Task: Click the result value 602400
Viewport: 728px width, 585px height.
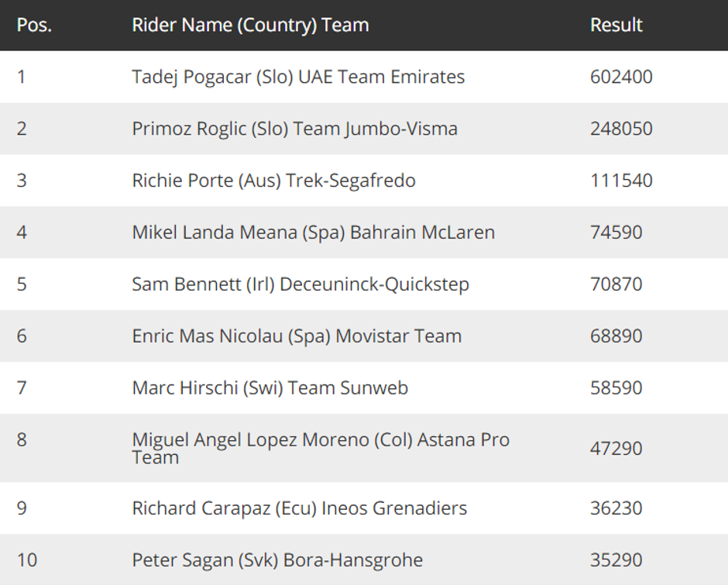Action: click(x=621, y=77)
